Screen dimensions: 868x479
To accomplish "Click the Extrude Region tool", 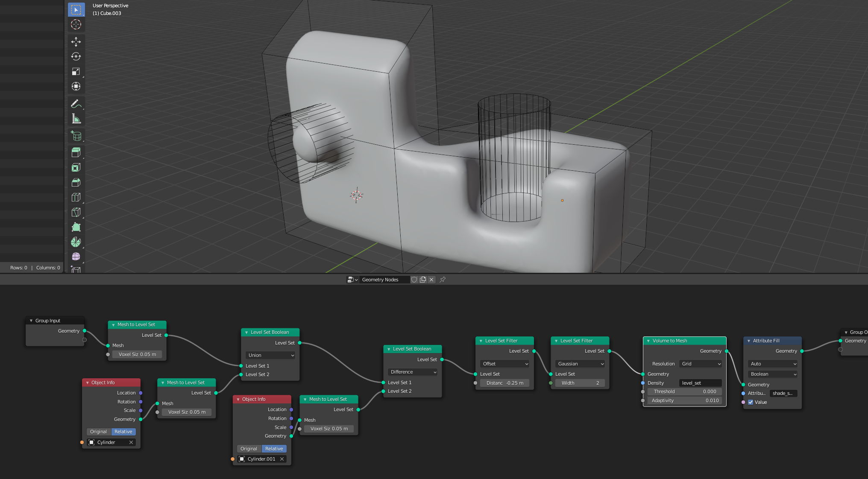I will [x=76, y=152].
